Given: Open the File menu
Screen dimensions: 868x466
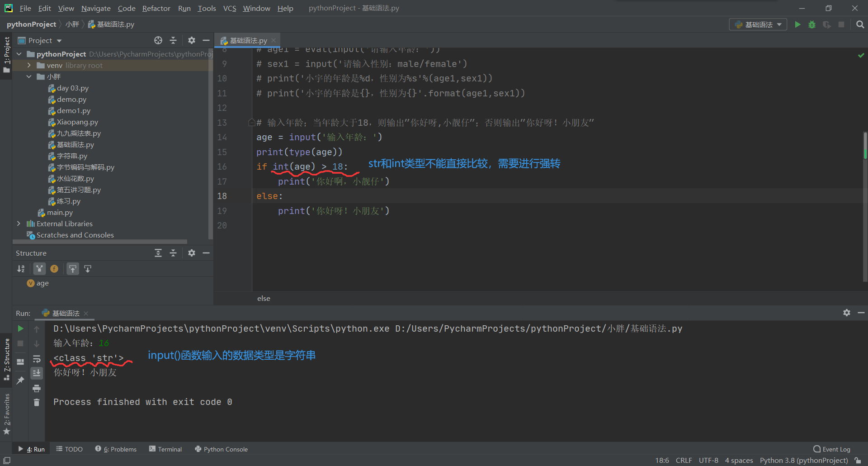Looking at the screenshot, I should click(25, 8).
